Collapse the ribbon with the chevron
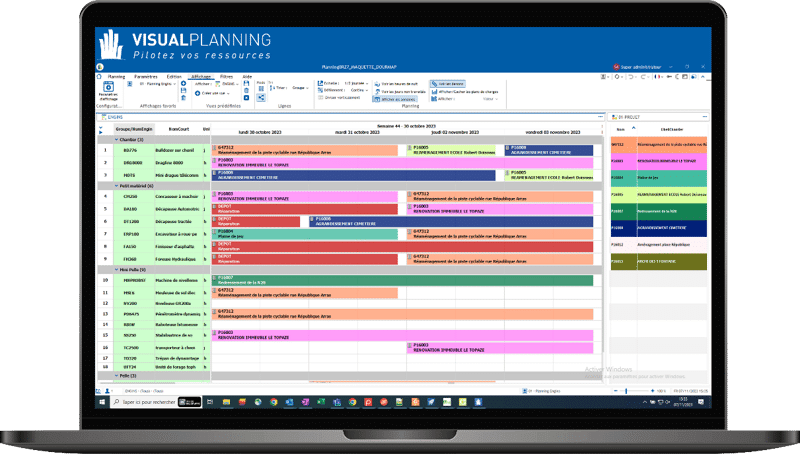Screen dimensions: 800x454 (703, 77)
